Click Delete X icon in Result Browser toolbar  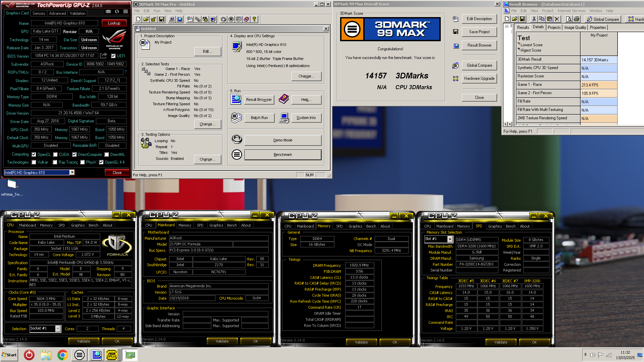557,19
